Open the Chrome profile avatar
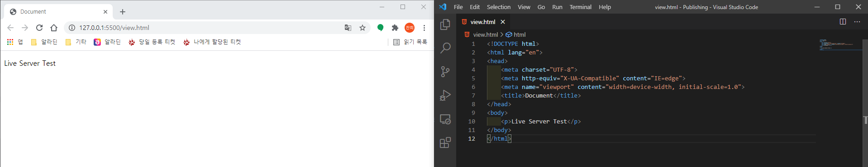The image size is (868, 167). (x=410, y=28)
